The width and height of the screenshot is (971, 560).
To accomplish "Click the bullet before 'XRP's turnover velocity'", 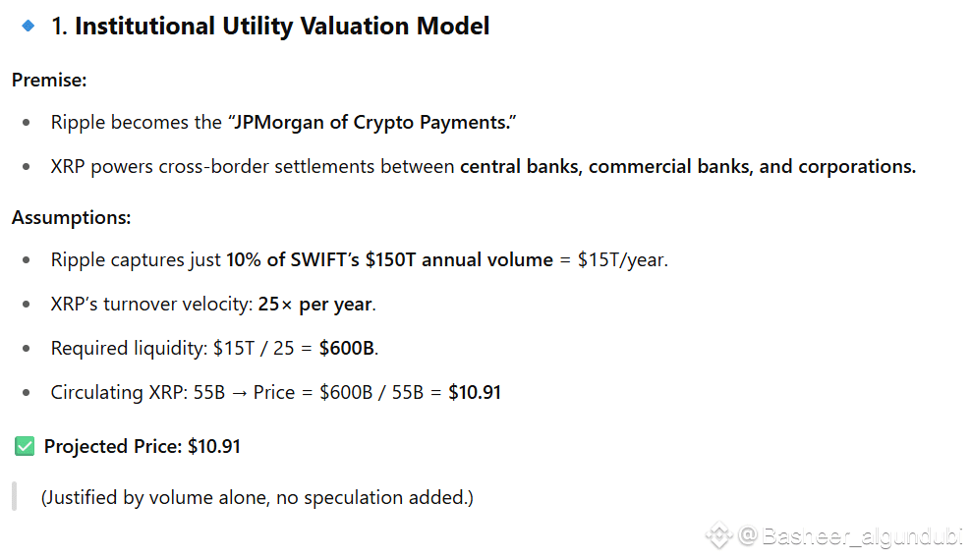I will (28, 305).
